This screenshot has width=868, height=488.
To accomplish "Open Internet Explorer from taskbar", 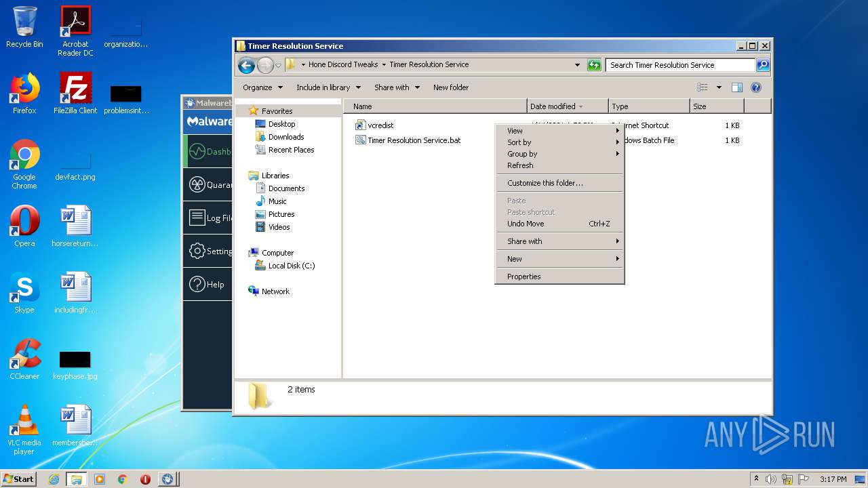I will [x=54, y=479].
